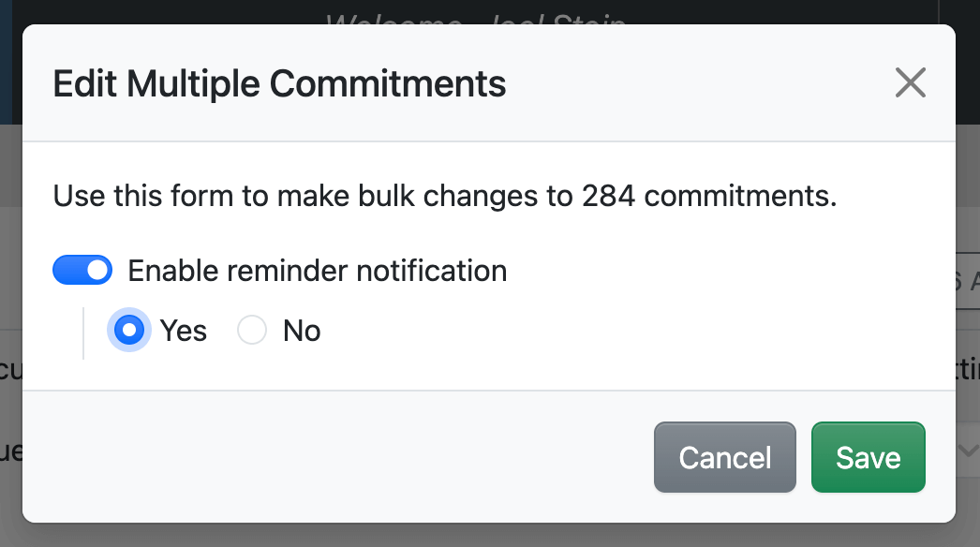
Task: Close the Edit Multiple Commitments dialog
Action: click(910, 83)
